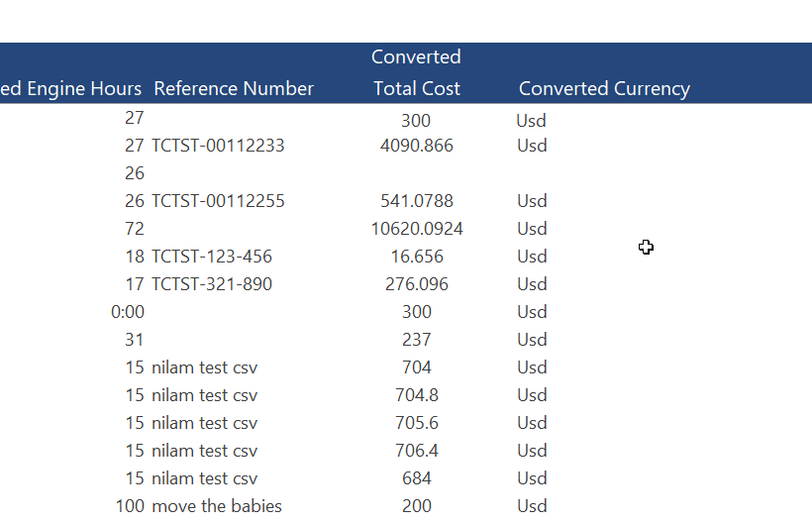
Task: Click the Converted Currency column header
Action: [604, 88]
